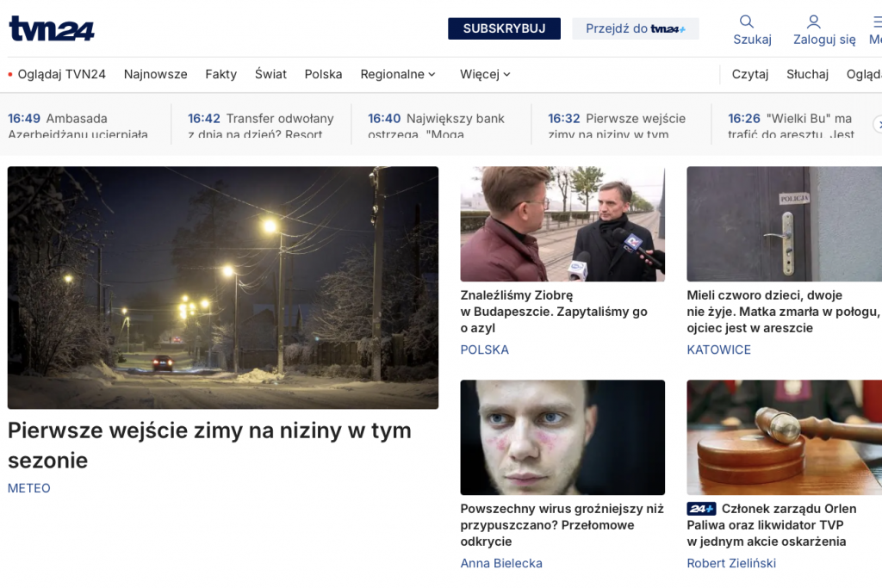The height and width of the screenshot is (588, 882).
Task: Go to the Świat section
Action: (270, 74)
